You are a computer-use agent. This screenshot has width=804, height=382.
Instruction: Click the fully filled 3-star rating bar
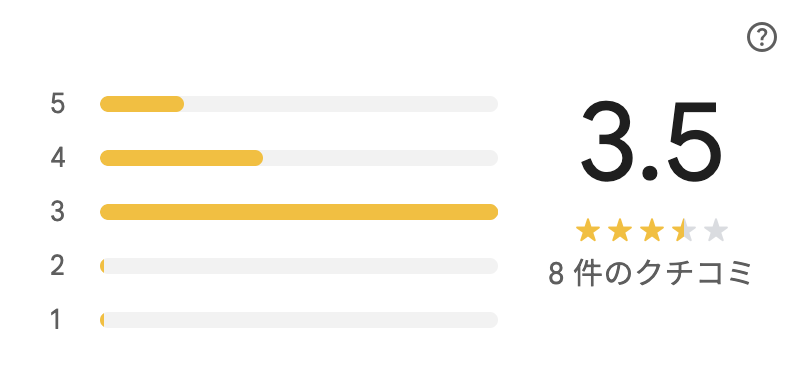299,212
